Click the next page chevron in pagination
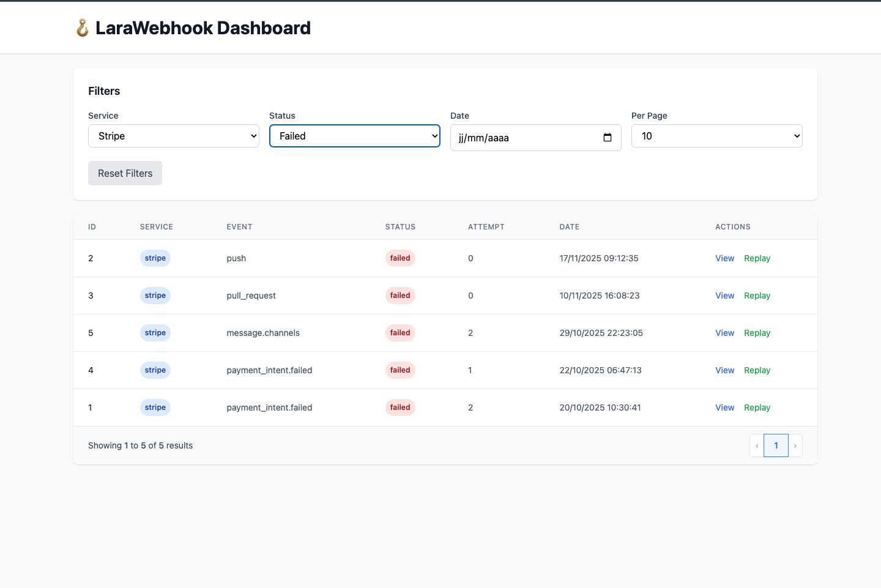Screen dimensions: 881x588 point(795,445)
